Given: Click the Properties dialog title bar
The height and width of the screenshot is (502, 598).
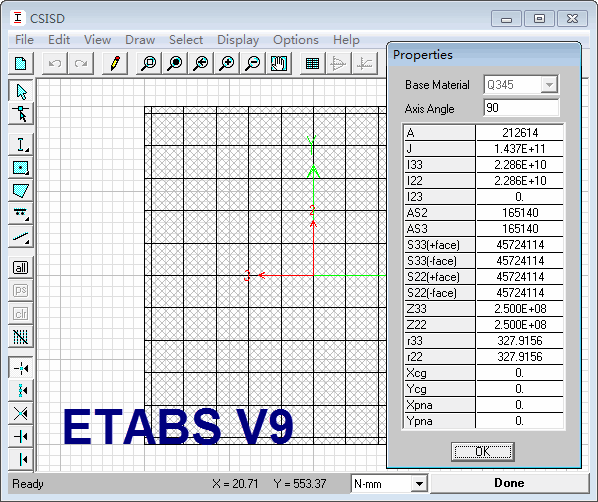Looking at the screenshot, I should [x=484, y=55].
